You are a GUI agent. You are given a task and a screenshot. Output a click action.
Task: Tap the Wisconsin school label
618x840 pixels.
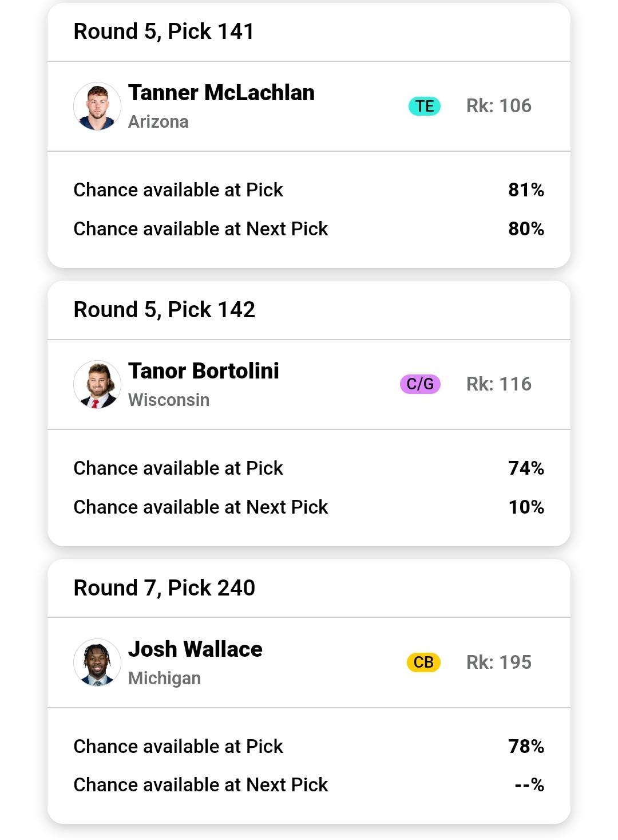click(x=169, y=400)
